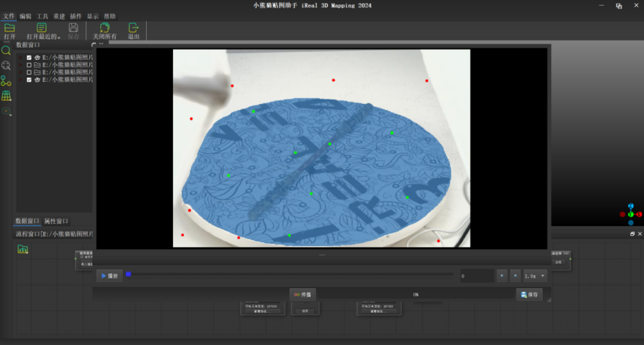Check the third E:/小熊猫贴图照片 row checkbox
The width and height of the screenshot is (644, 345).
(28, 72)
